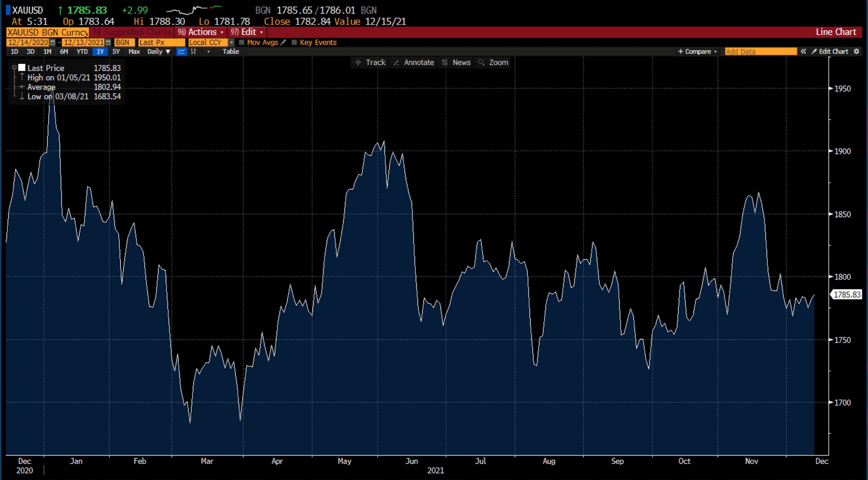Screen dimensions: 868x480
Task: Click the News icon above the chart
Action: [456, 62]
